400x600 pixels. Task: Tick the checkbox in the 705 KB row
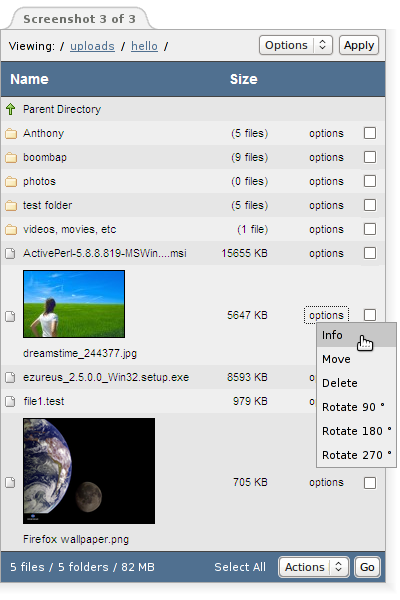click(370, 483)
